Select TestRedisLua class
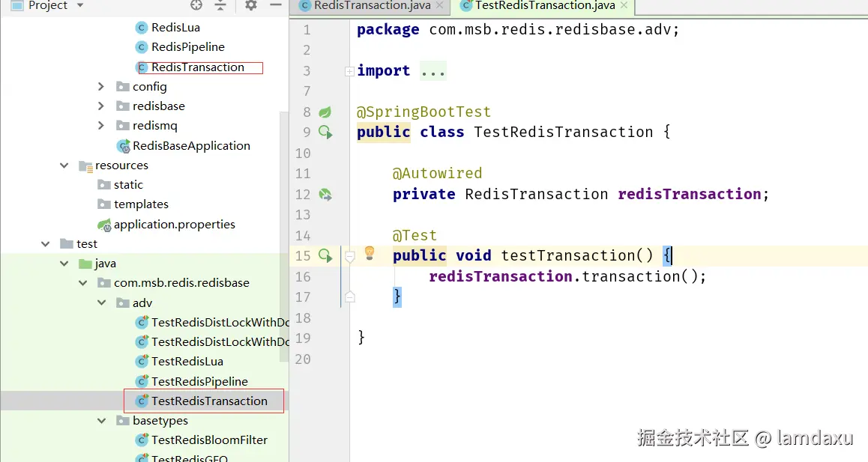Screen dimensions: 868x462 pyautogui.click(x=187, y=362)
